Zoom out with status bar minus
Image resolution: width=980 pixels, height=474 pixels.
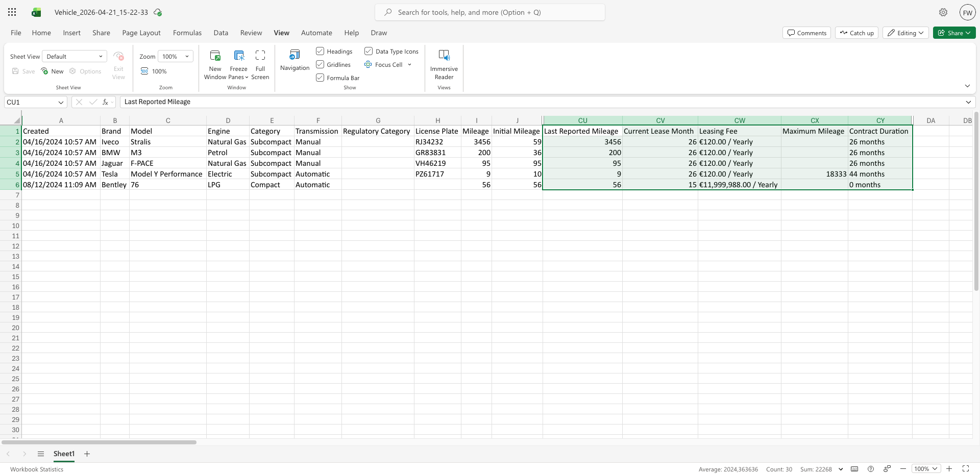point(903,469)
